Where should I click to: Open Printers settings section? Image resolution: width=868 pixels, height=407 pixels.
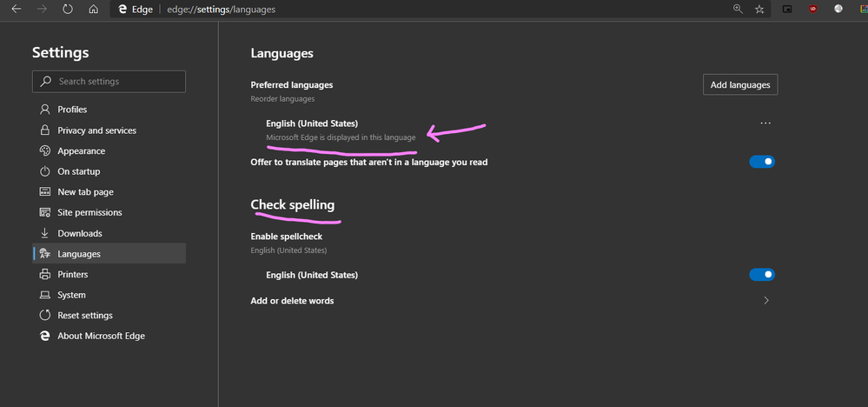(109, 274)
